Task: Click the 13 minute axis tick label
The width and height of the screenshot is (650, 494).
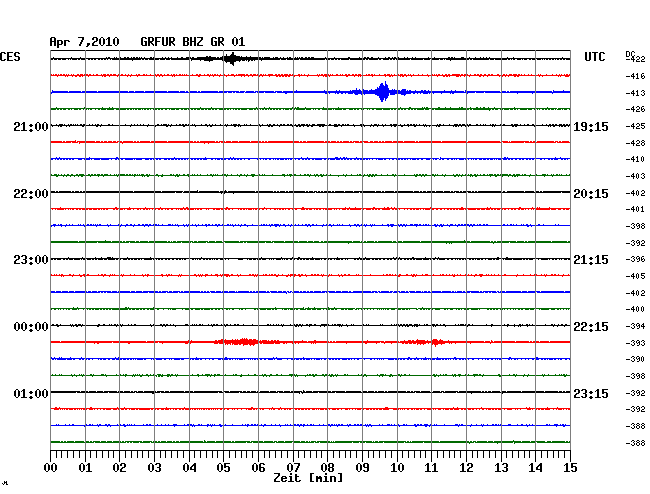Action: [501, 468]
